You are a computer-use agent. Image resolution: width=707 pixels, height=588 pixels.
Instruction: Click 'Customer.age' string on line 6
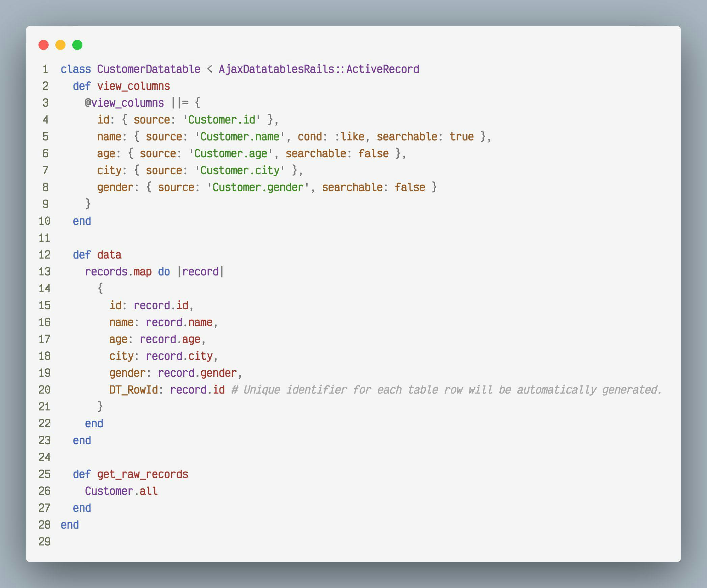coord(231,154)
